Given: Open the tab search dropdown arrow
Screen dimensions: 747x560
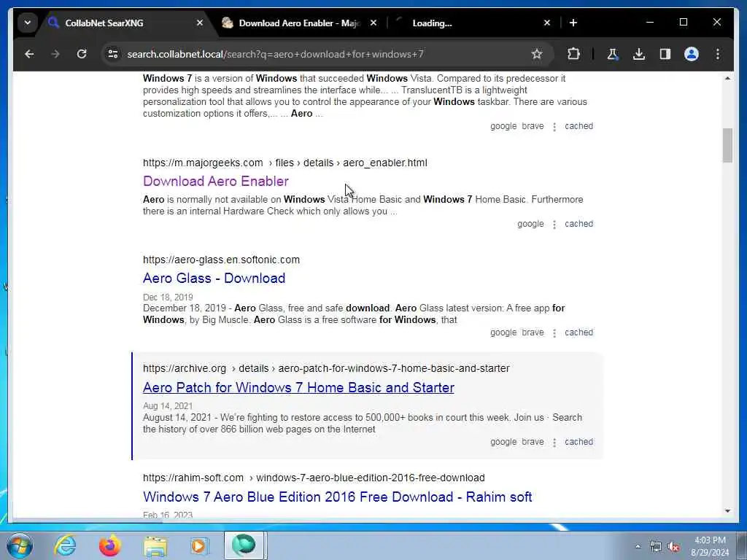Looking at the screenshot, I should pyautogui.click(x=28, y=23).
